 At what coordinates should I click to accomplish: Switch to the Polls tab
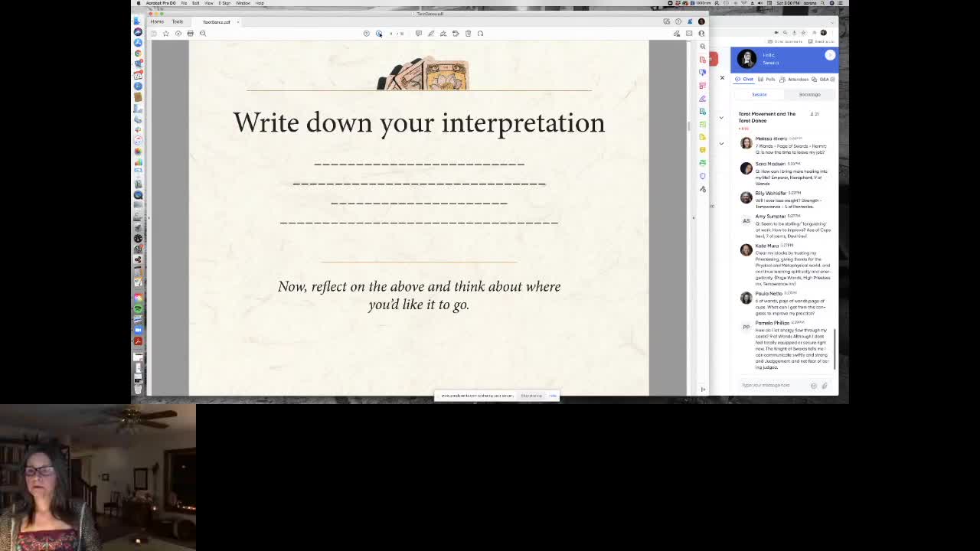[767, 79]
